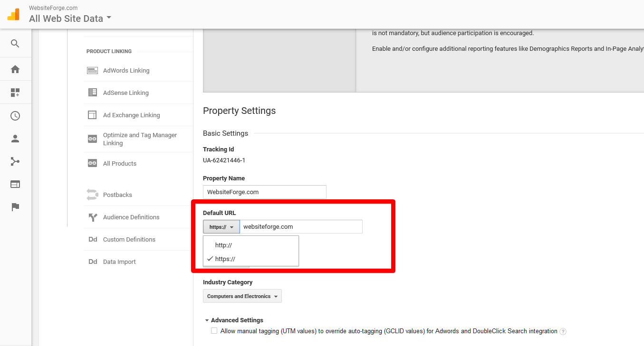Screen dimensions: 644x346
Task: Choose http:// from protocol menu
Action: [251, 245]
